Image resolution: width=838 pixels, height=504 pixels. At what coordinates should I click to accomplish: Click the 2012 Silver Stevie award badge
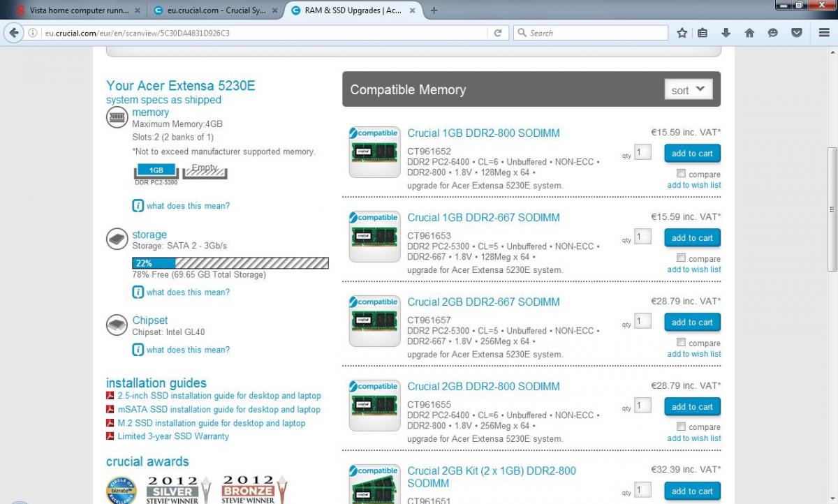coord(177,489)
